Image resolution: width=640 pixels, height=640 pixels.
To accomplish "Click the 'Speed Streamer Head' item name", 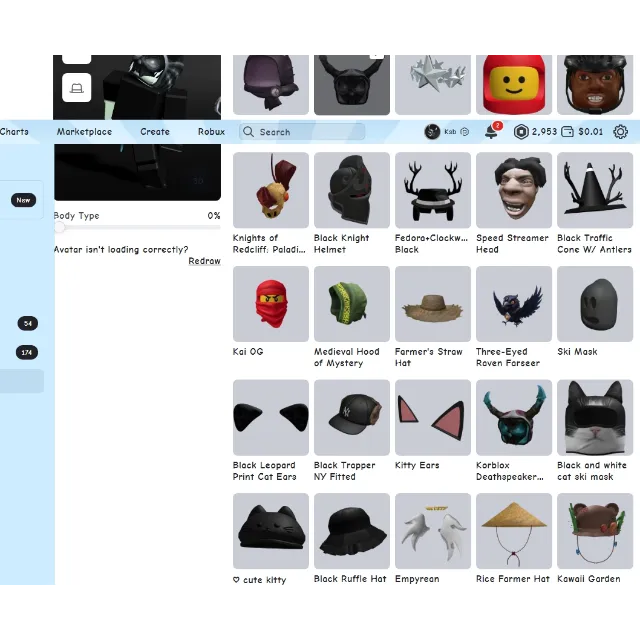I will (x=512, y=244).
